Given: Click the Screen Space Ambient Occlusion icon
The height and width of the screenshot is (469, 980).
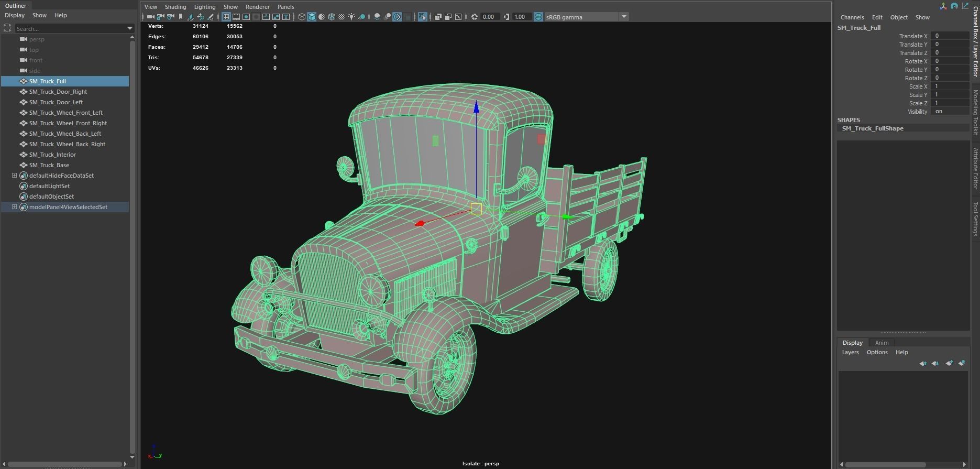Looking at the screenshot, I should (377, 17).
